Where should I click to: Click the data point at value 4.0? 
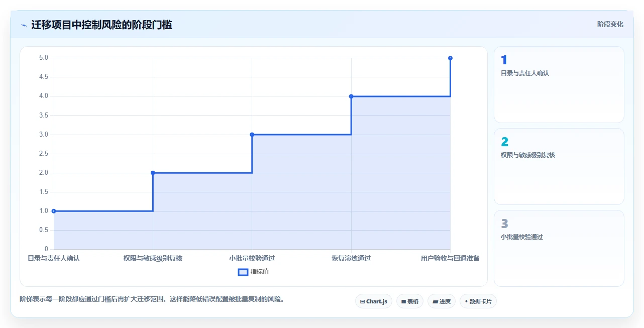[x=351, y=96]
